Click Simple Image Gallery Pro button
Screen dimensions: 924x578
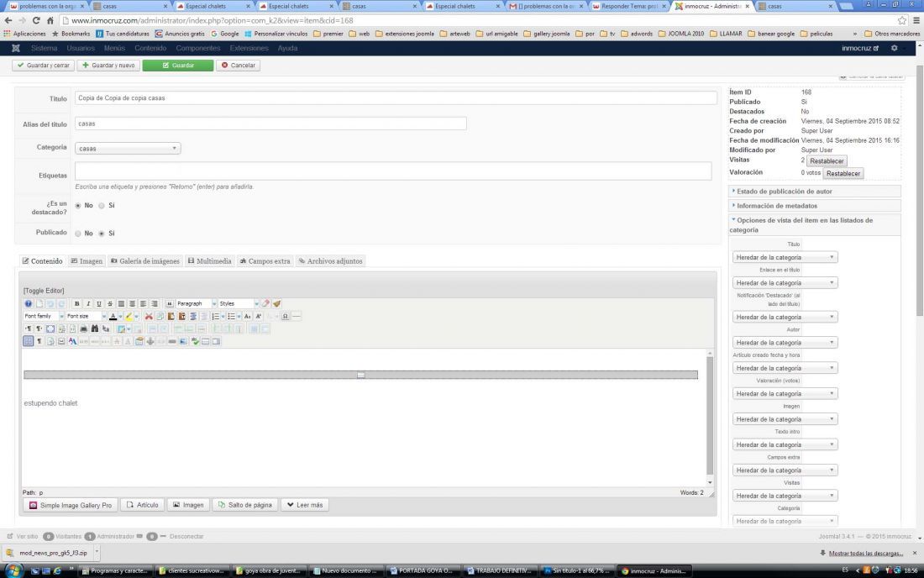point(70,505)
